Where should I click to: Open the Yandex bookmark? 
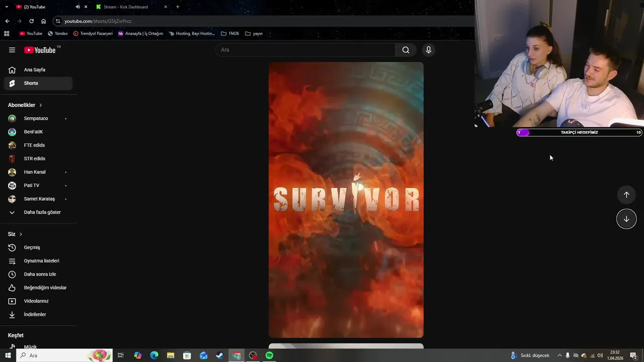tap(57, 34)
